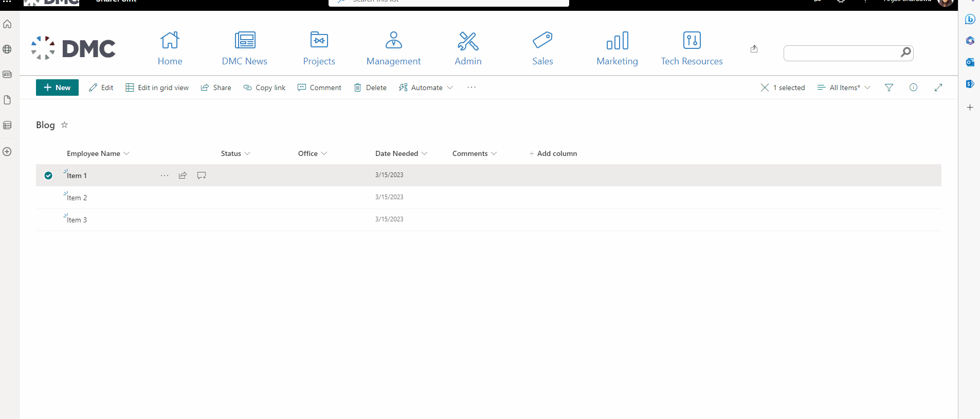Open home icon in left app bar
980x419 pixels.
click(7, 24)
